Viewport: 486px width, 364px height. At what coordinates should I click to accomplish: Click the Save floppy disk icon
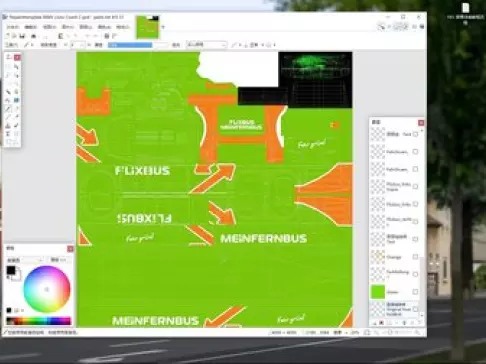[x=22, y=36]
